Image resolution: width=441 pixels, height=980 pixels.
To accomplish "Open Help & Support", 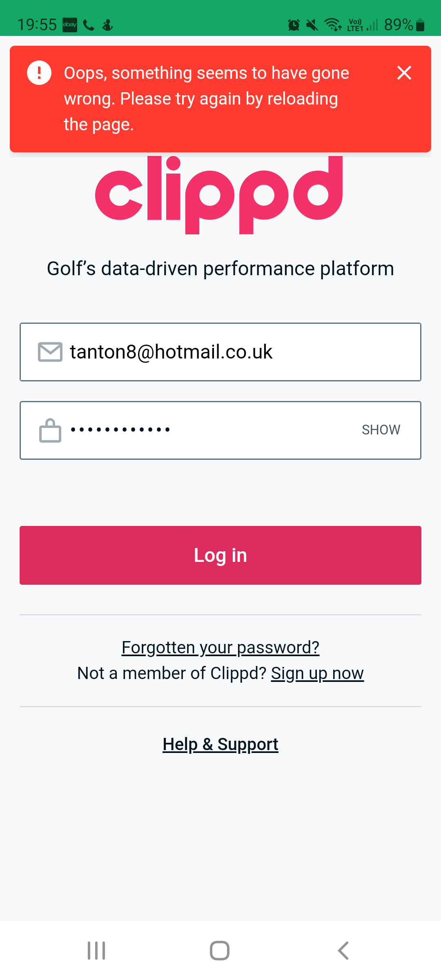I will [220, 744].
